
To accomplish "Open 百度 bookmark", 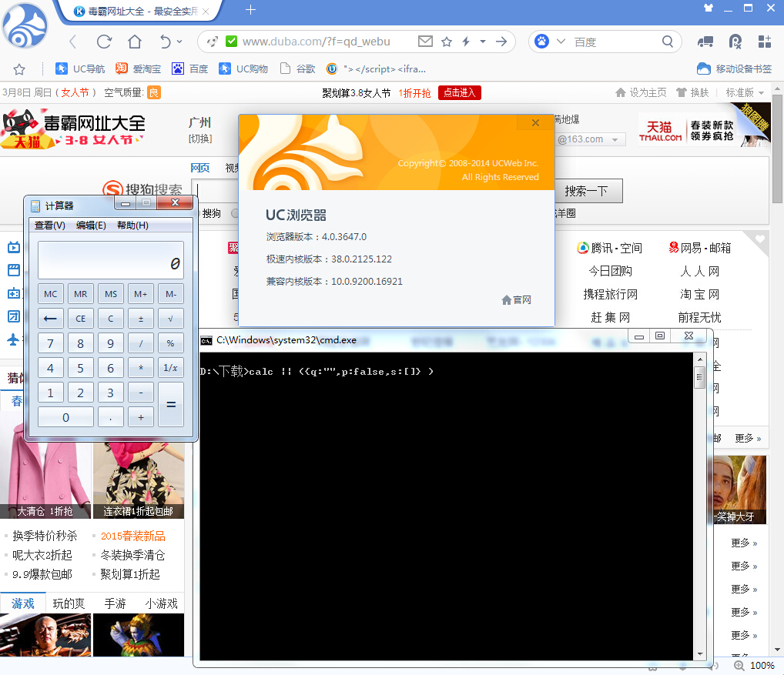I will [189, 69].
